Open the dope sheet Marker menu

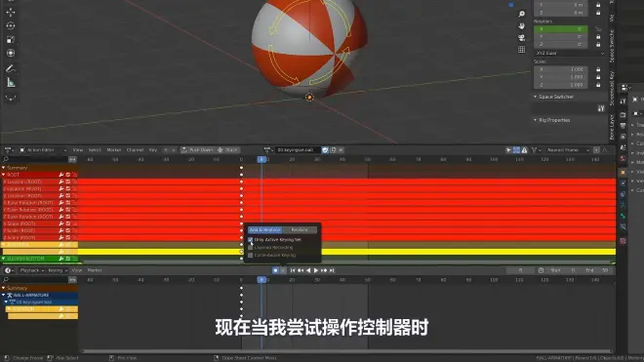click(x=114, y=150)
